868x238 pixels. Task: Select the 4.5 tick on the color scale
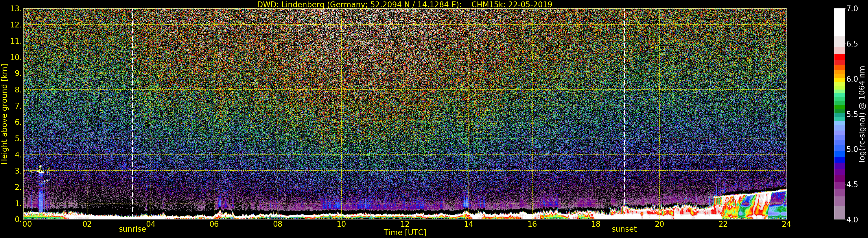pos(852,185)
